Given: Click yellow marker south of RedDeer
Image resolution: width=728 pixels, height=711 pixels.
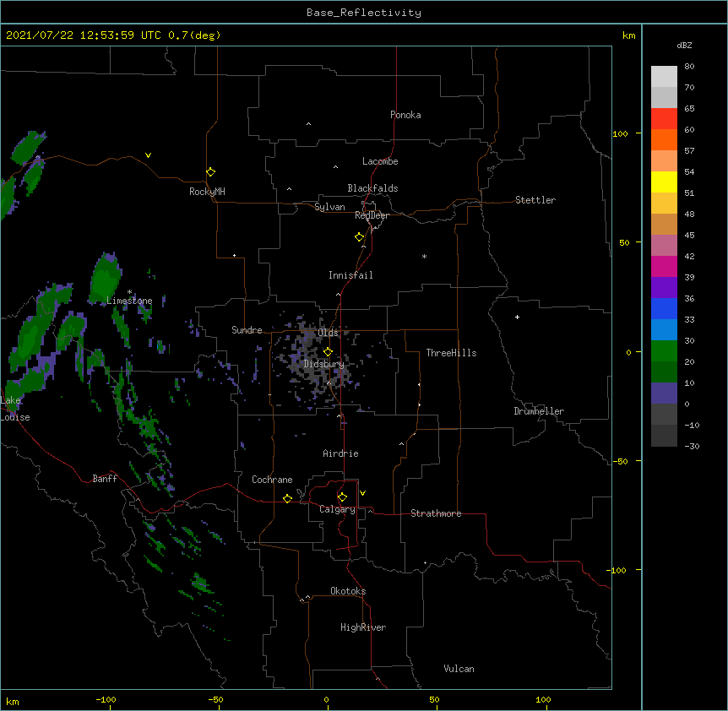Looking at the screenshot, I should pyautogui.click(x=359, y=237).
